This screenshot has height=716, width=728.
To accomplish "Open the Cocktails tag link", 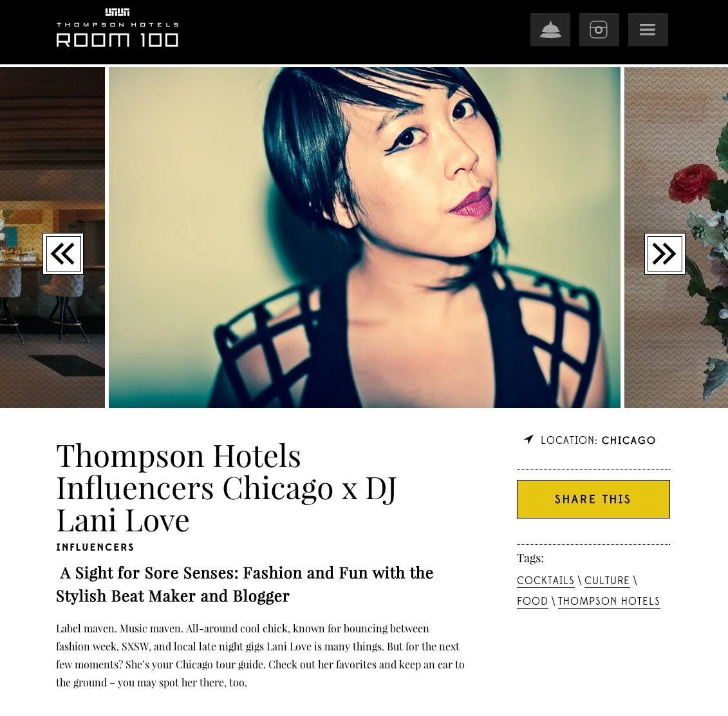I will pyautogui.click(x=545, y=580).
